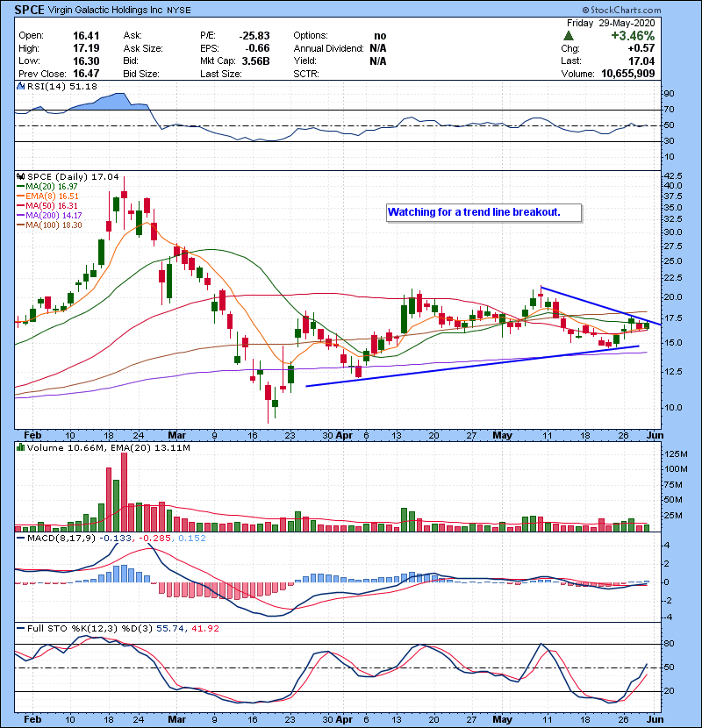Click the Bid Size label
Screen dimensions: 702x728
pos(141,74)
